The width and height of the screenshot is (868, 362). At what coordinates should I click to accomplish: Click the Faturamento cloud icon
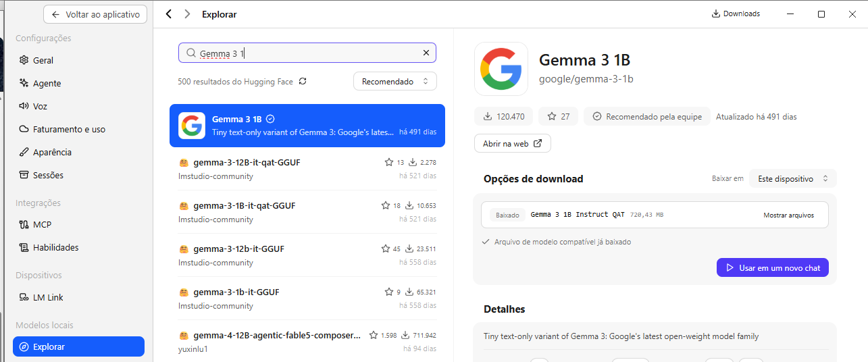(x=24, y=129)
